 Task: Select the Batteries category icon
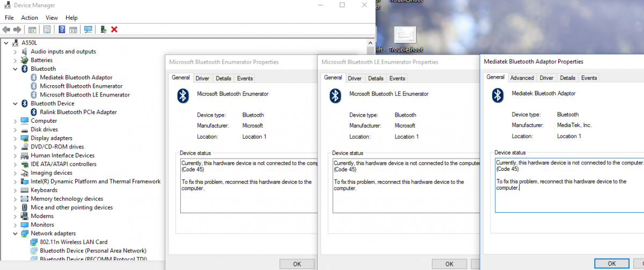click(25, 60)
